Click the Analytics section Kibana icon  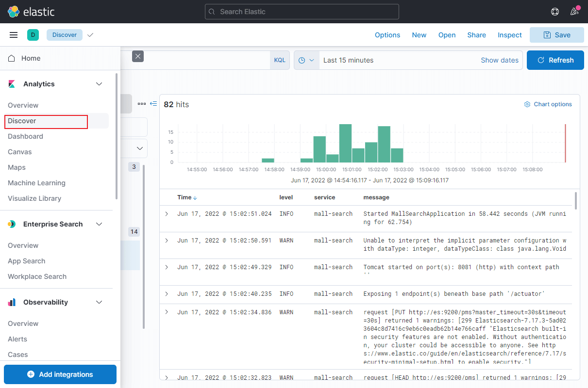point(12,84)
